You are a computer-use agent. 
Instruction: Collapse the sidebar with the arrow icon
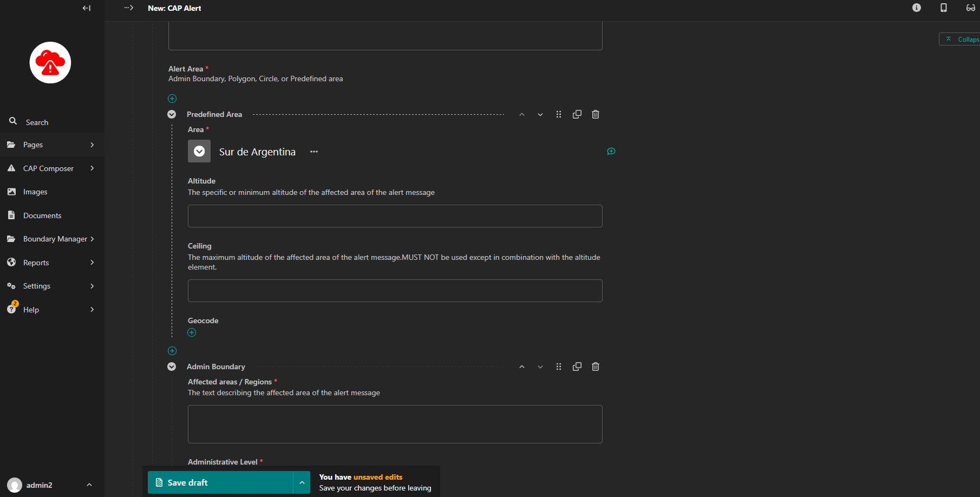87,8
